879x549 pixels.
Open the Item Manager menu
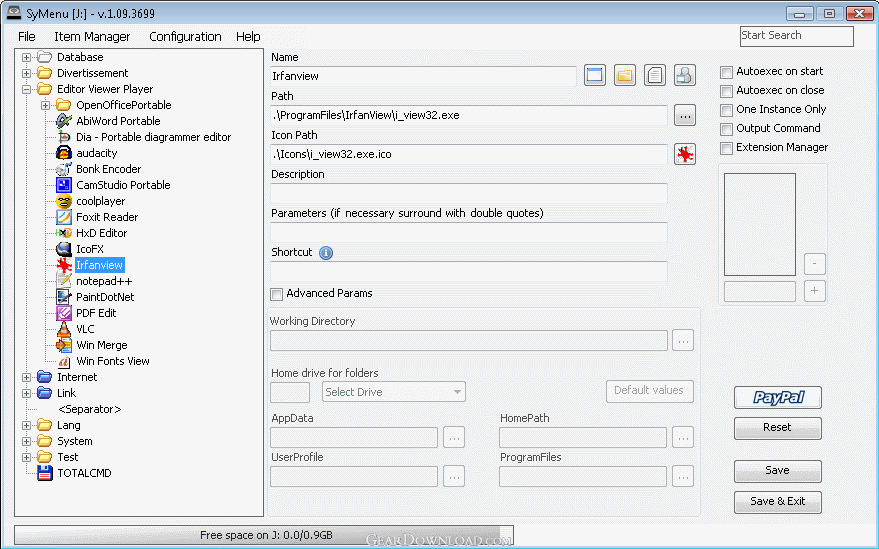[x=92, y=37]
